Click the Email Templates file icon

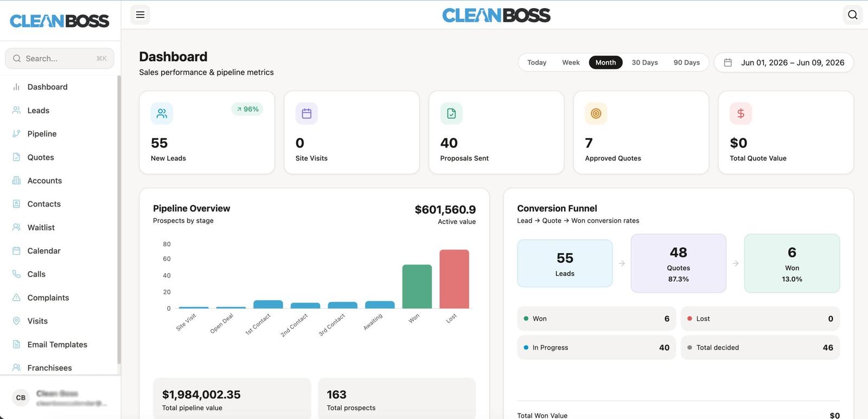tap(16, 344)
